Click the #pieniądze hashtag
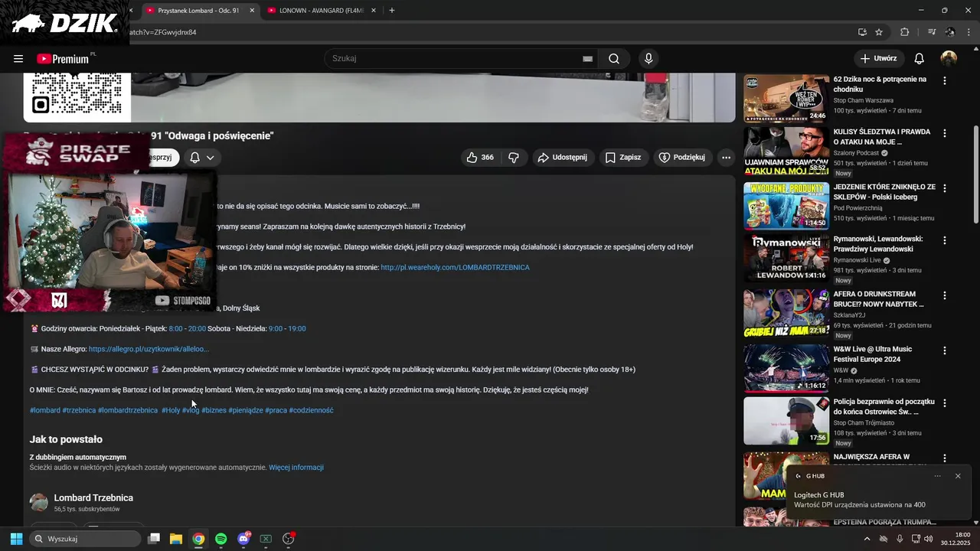The width and height of the screenshot is (980, 551). (x=245, y=410)
